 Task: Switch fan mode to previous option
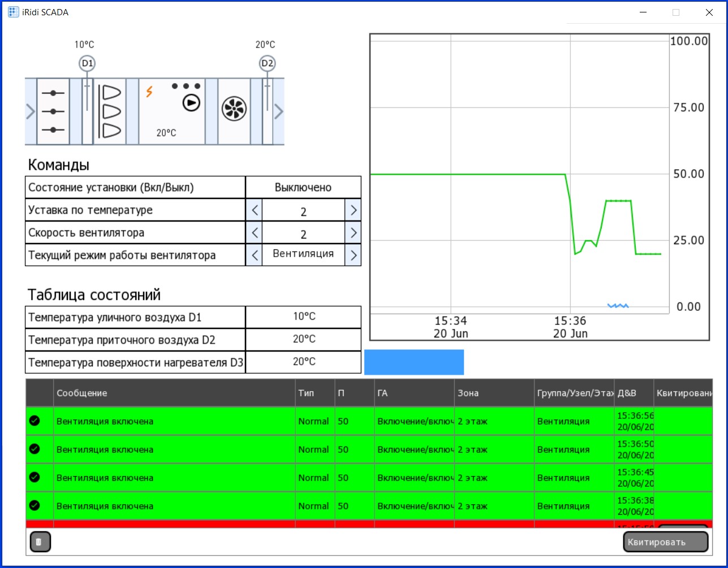click(x=255, y=255)
